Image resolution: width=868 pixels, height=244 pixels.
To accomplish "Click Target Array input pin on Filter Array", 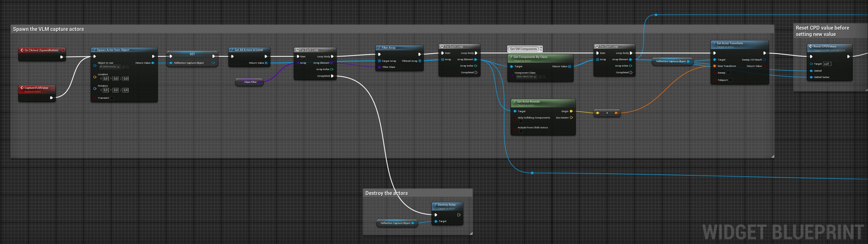I will [379, 61].
